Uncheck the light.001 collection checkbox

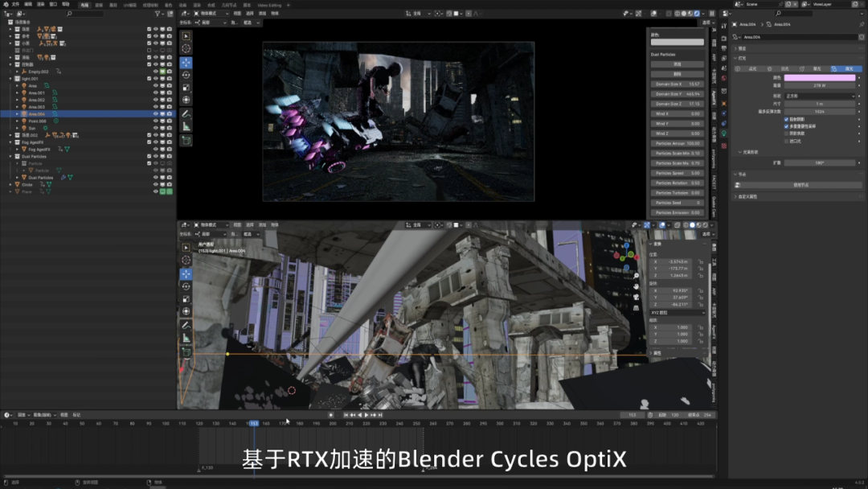coord(149,79)
